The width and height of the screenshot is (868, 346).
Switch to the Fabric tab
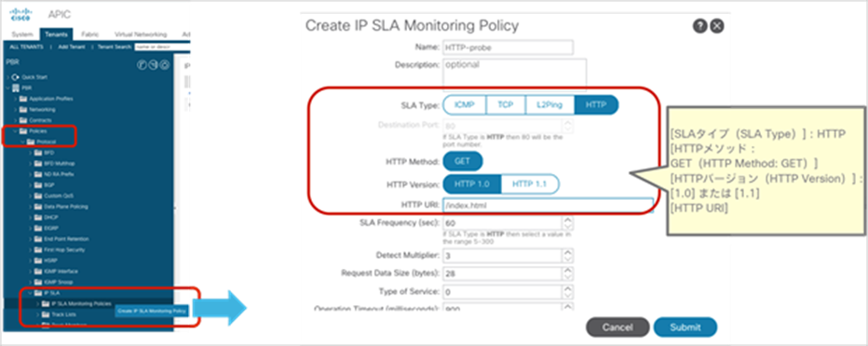click(x=89, y=34)
